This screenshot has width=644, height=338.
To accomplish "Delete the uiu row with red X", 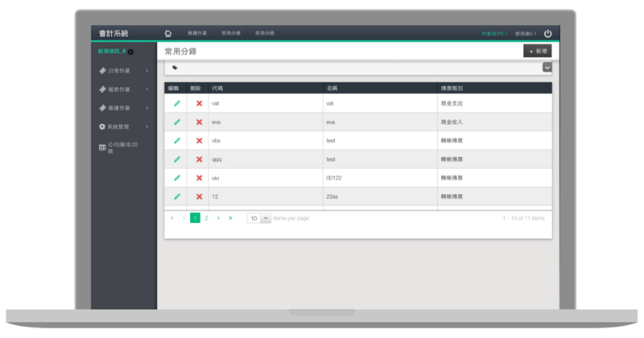I will click(199, 178).
